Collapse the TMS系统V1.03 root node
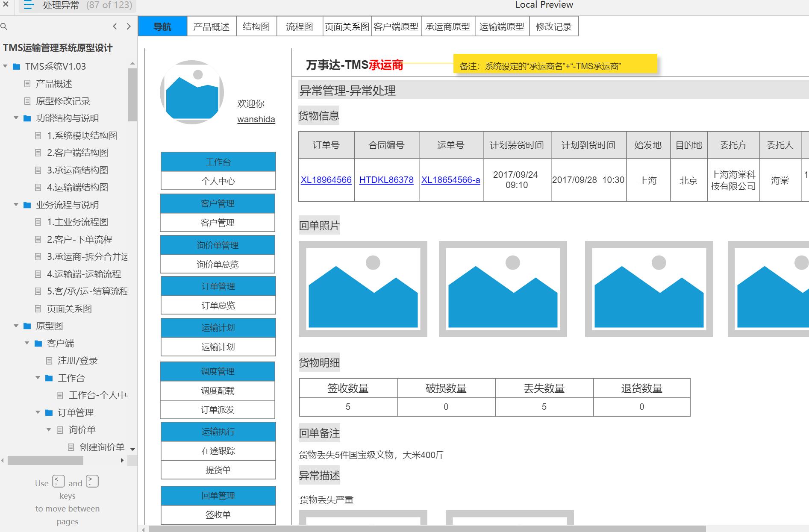Viewport: 809px width, 532px height. point(5,66)
